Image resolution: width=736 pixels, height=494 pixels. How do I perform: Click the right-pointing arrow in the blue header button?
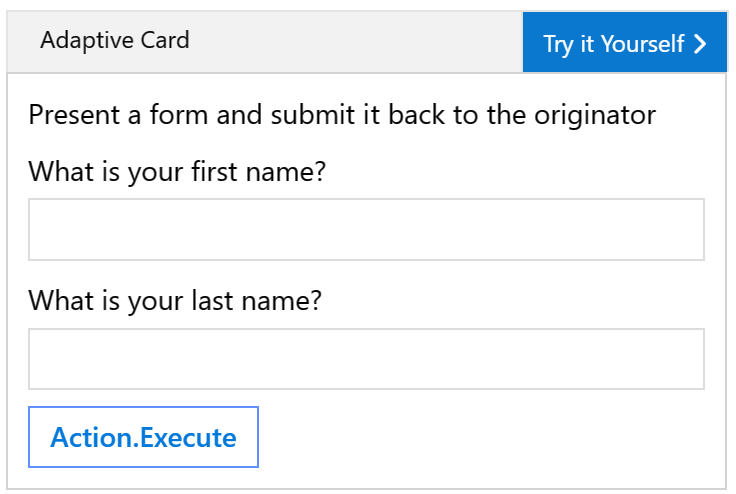pos(700,44)
